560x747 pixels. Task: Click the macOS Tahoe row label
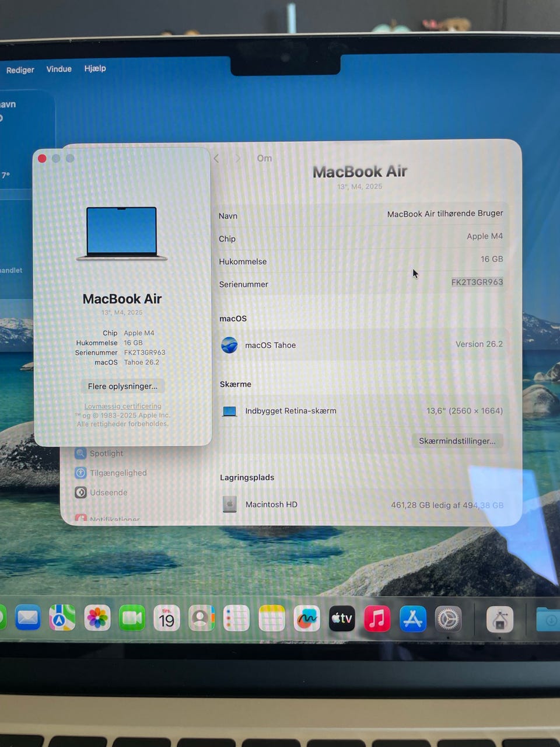(x=270, y=345)
